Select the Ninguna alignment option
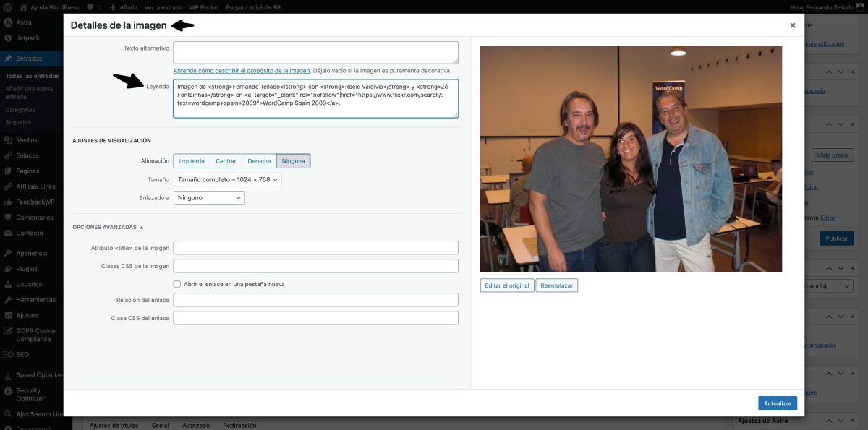This screenshot has width=868, height=430. pos(293,161)
